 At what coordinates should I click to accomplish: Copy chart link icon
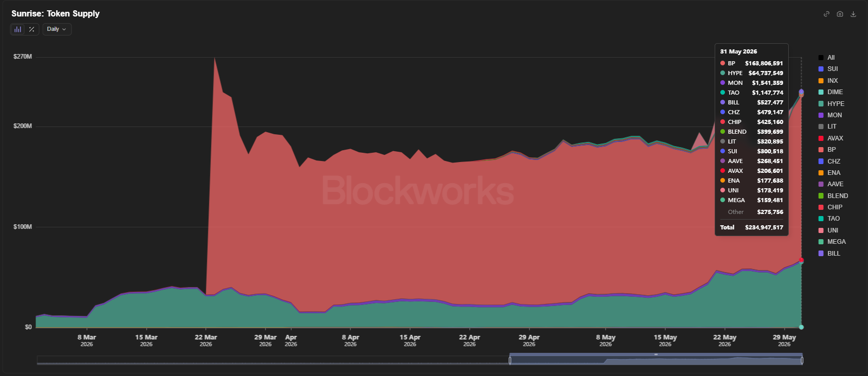(826, 14)
